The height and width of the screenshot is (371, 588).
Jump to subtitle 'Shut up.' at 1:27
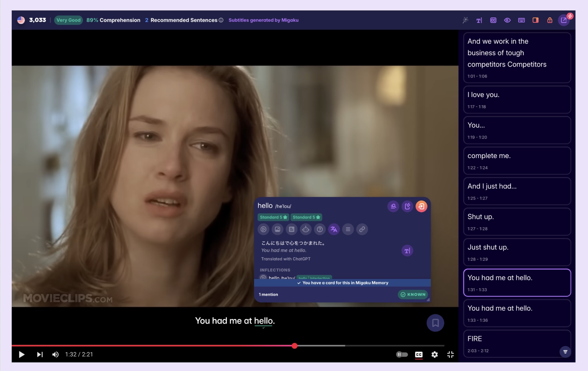(x=517, y=222)
